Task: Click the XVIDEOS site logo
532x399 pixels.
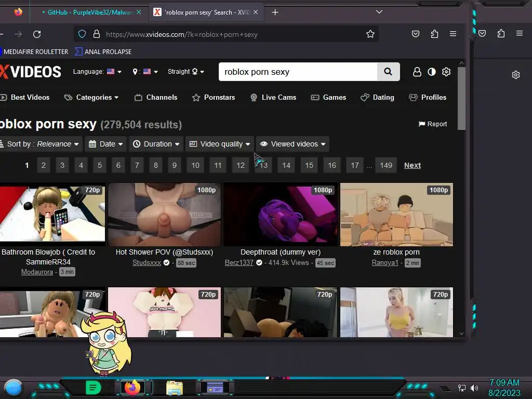Action: coord(31,72)
